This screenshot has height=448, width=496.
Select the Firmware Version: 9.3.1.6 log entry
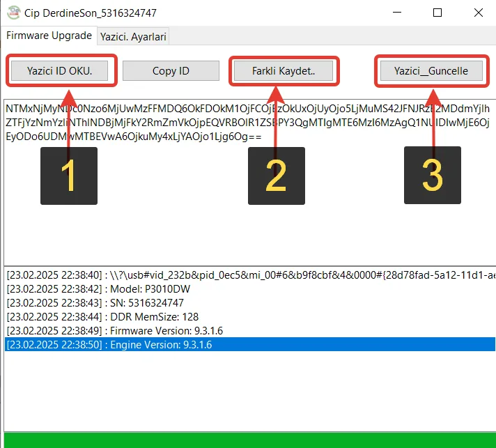coord(114,331)
